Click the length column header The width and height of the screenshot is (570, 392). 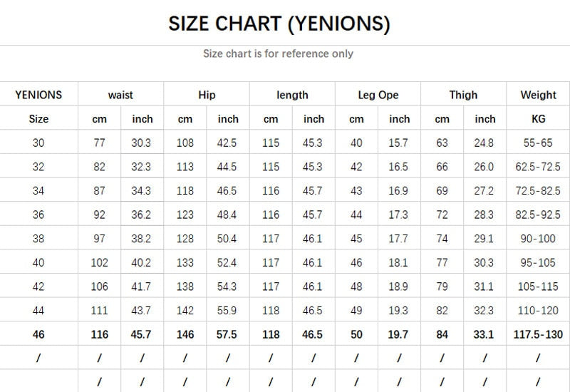(x=292, y=95)
